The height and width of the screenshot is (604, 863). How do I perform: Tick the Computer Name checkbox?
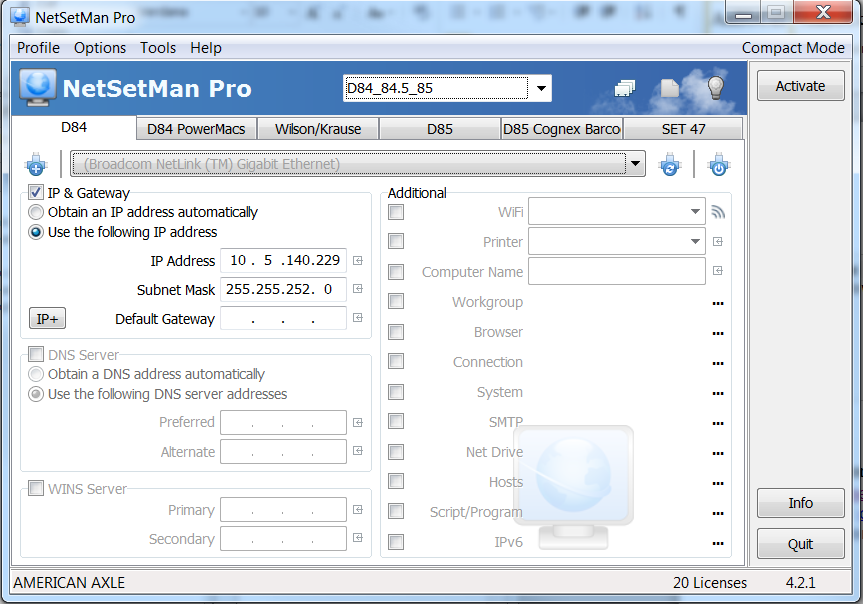tap(396, 271)
